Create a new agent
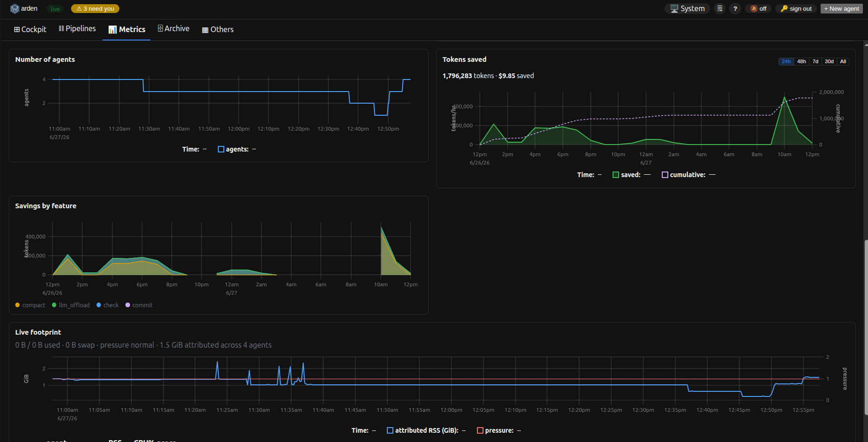The image size is (868, 442). (842, 8)
